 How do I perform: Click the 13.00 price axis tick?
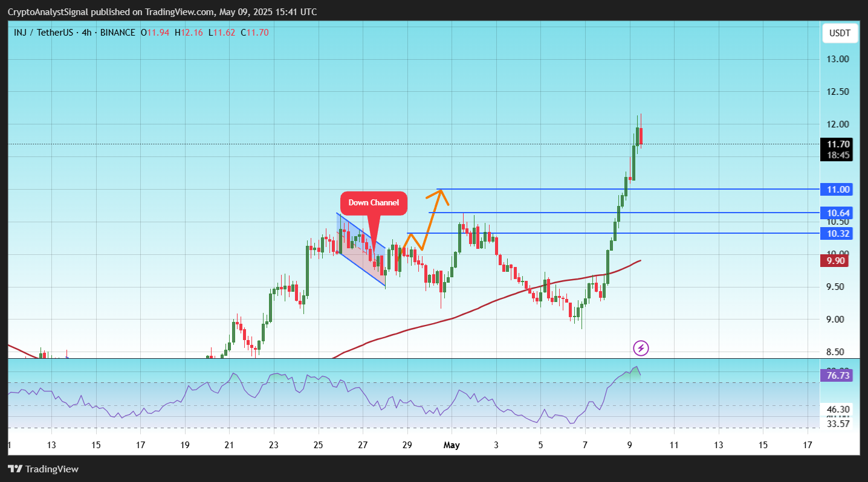click(839, 59)
